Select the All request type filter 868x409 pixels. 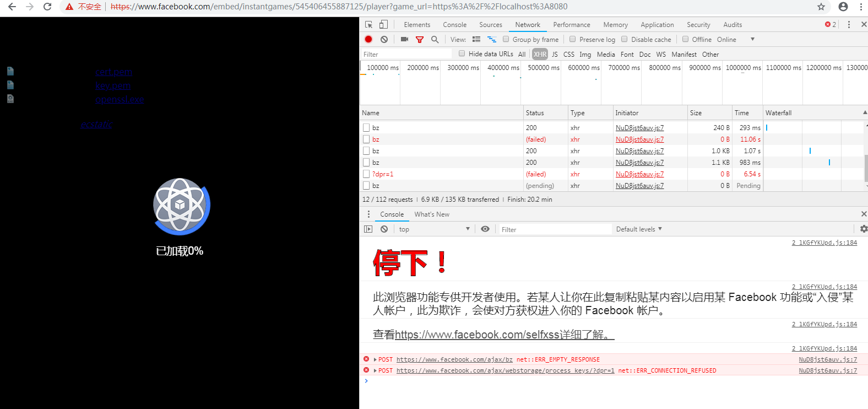[x=522, y=54]
